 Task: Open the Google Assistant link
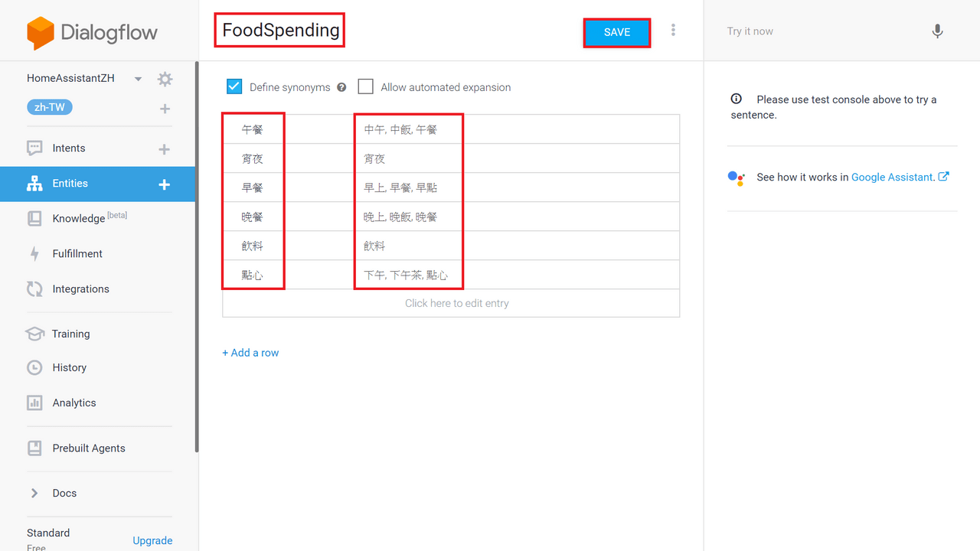coord(893,177)
